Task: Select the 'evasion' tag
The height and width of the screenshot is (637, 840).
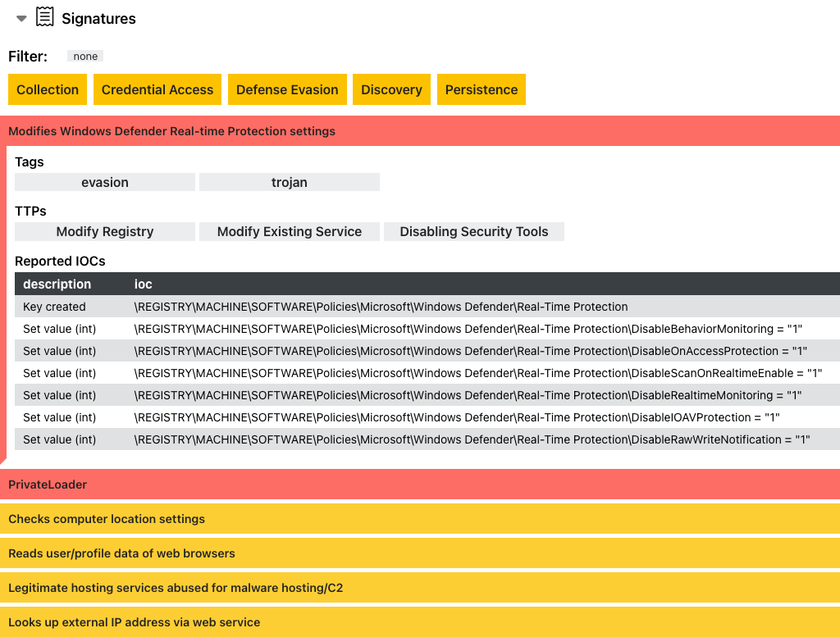Action: tap(104, 181)
